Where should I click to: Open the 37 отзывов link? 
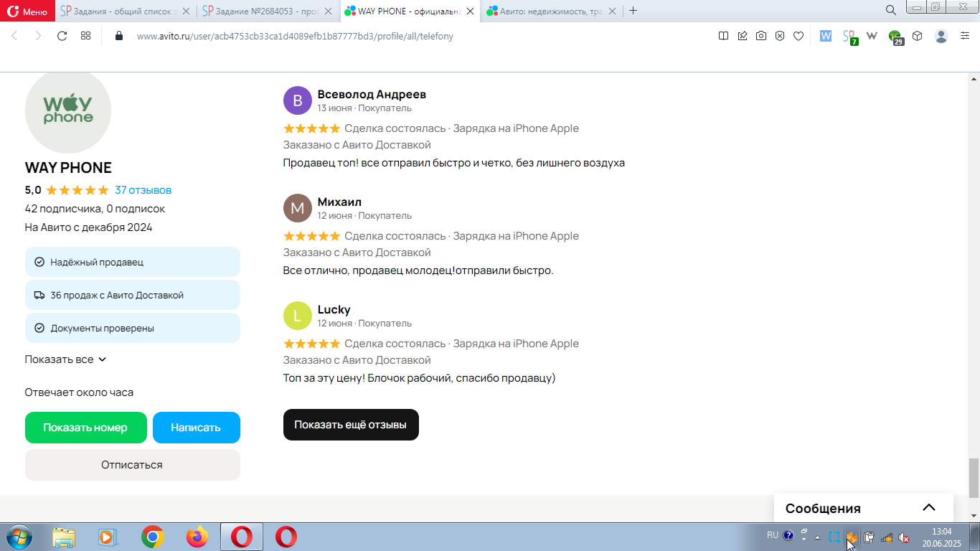[143, 190]
